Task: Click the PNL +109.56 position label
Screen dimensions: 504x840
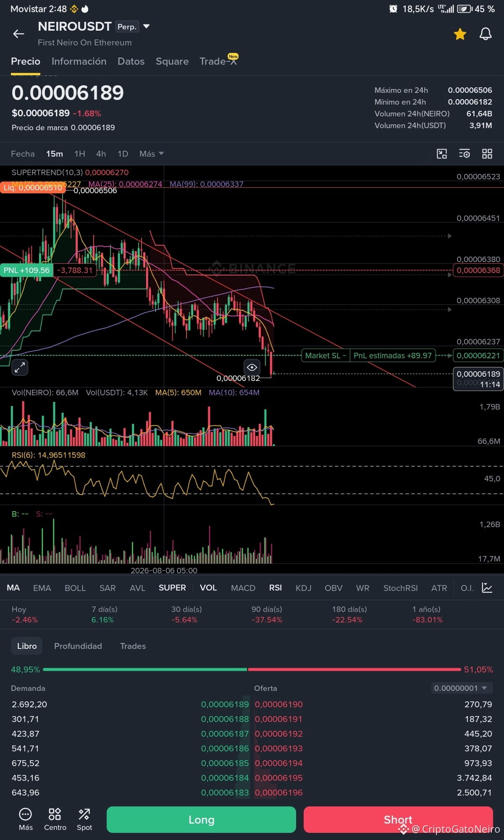Action: click(x=26, y=270)
